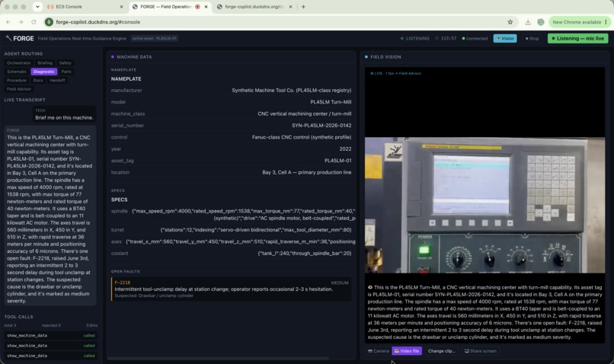Image resolution: width=614 pixels, height=364 pixels.
Task: Click the recording indicator on the FORGE tab
Action: 197,7
